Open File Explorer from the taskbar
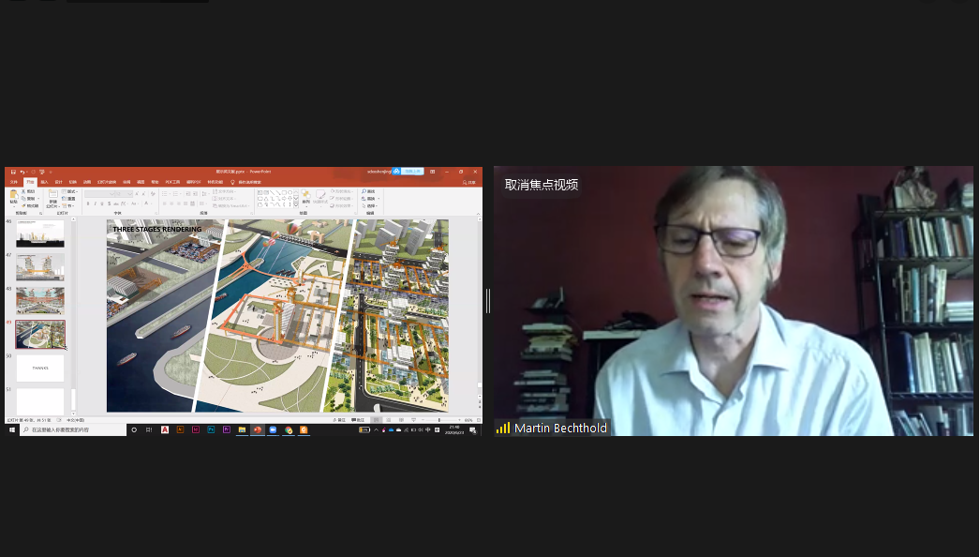Viewport: 980px width, 557px height. pos(242,429)
